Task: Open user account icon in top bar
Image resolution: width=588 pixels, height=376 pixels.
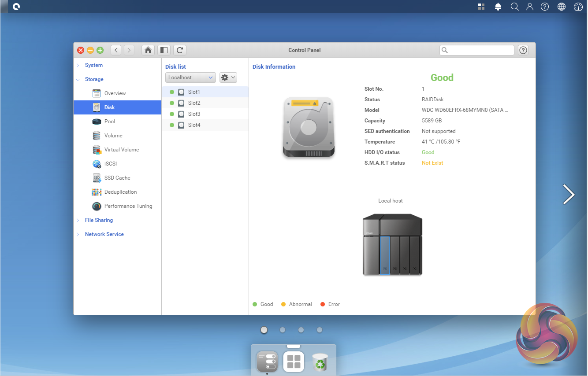Action: 530,7
